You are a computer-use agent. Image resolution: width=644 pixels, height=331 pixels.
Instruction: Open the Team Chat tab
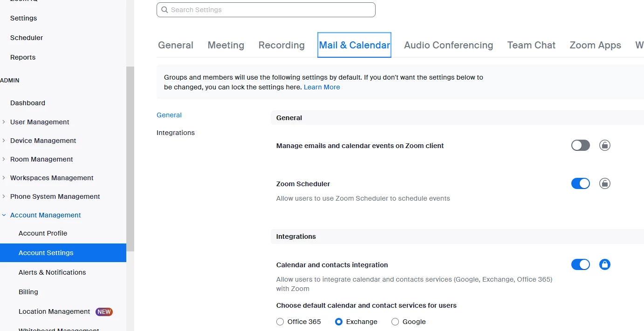(531, 45)
